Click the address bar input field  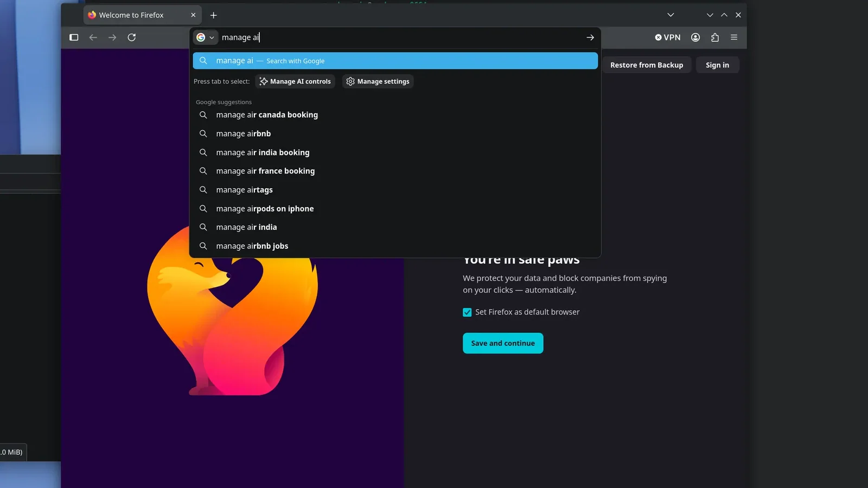click(x=400, y=37)
